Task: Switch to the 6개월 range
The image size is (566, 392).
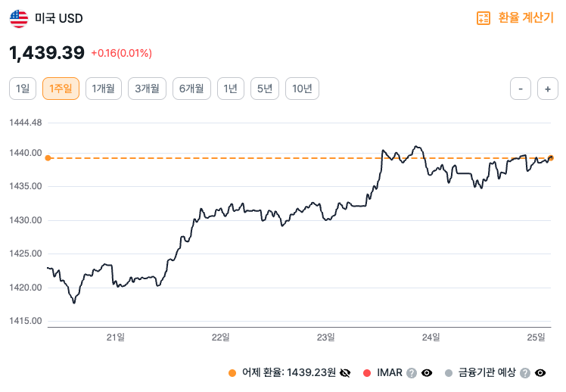Action: pyautogui.click(x=191, y=89)
